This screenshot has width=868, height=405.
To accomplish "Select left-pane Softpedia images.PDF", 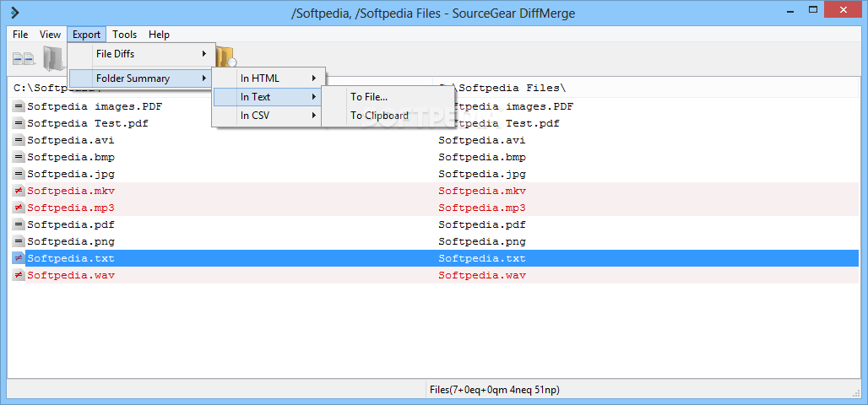I will (95, 106).
